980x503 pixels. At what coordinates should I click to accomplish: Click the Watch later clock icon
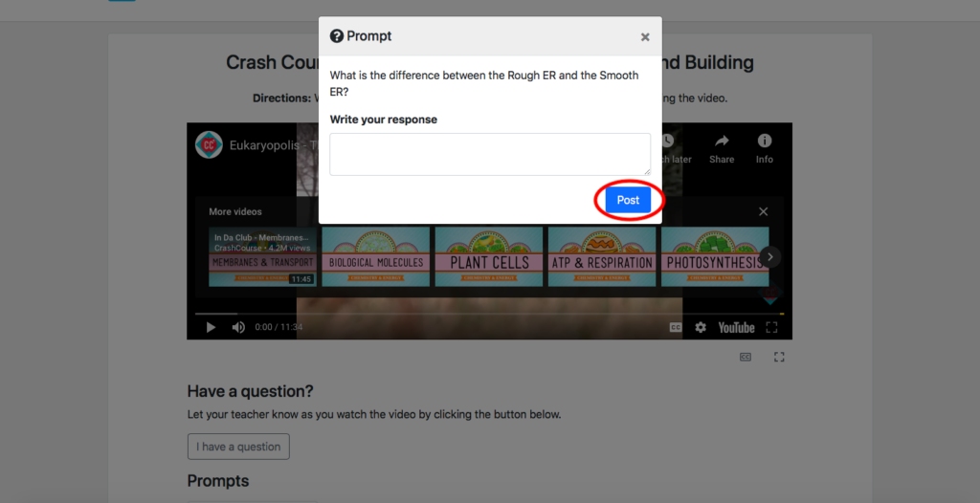pyautogui.click(x=667, y=141)
